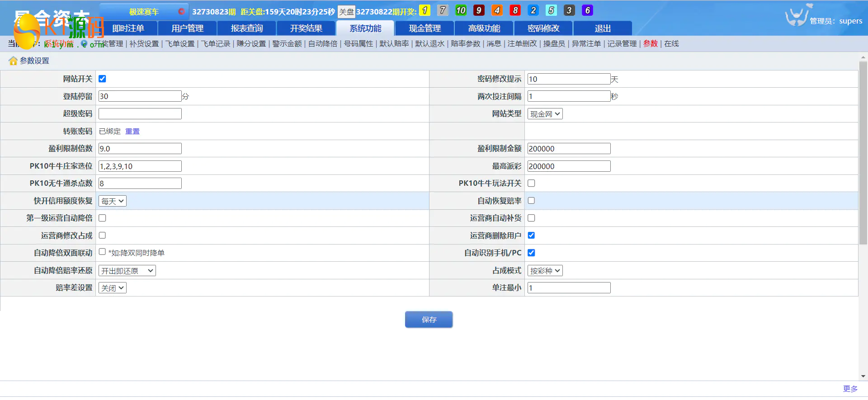Click the orange number 4 result ball
The width and height of the screenshot is (868, 400).
pos(497,10)
